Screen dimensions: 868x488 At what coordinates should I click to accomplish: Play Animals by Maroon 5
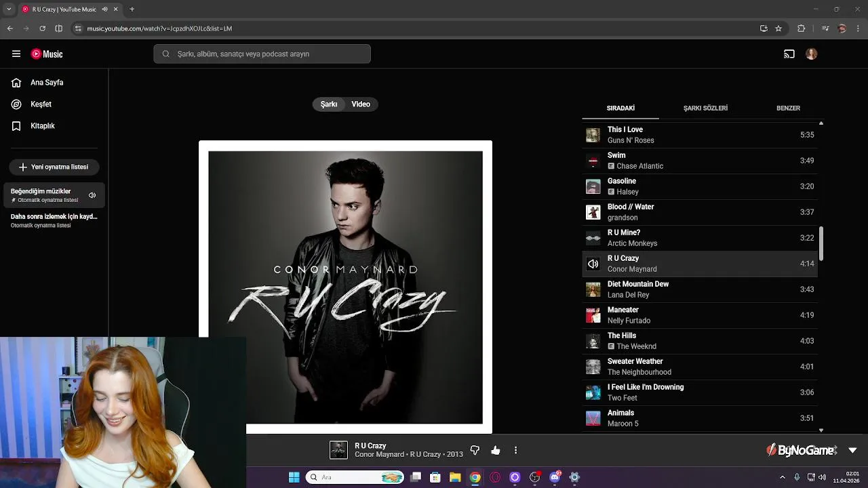click(700, 418)
